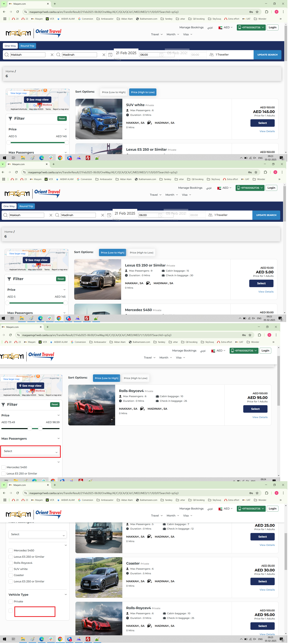Open the Max Passengers Select dropdown
The width and height of the screenshot is (291, 644).
[31, 451]
